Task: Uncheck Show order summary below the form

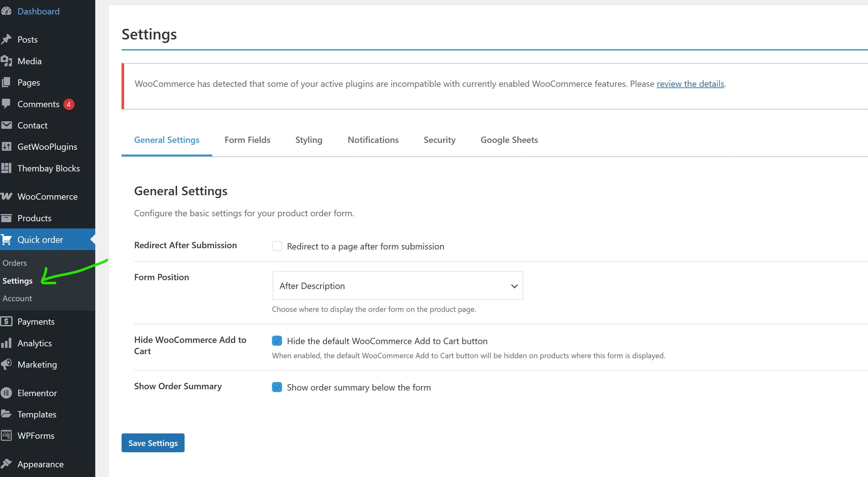Action: [x=277, y=387]
